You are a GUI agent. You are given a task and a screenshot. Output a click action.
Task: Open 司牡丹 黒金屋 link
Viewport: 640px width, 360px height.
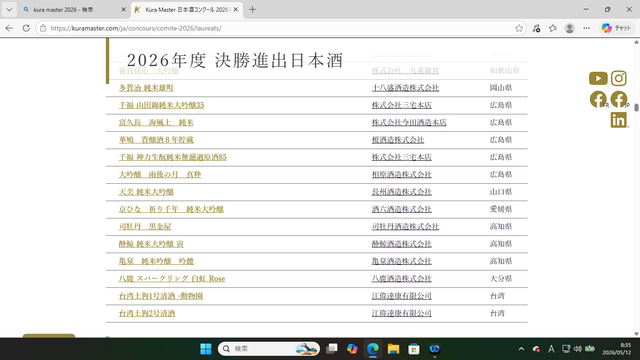[145, 227]
